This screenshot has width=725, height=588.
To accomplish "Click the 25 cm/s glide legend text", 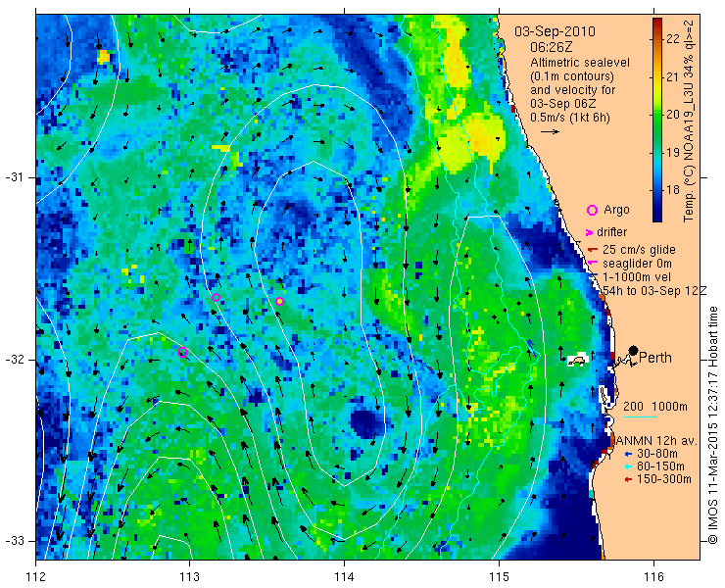I will pos(639,250).
